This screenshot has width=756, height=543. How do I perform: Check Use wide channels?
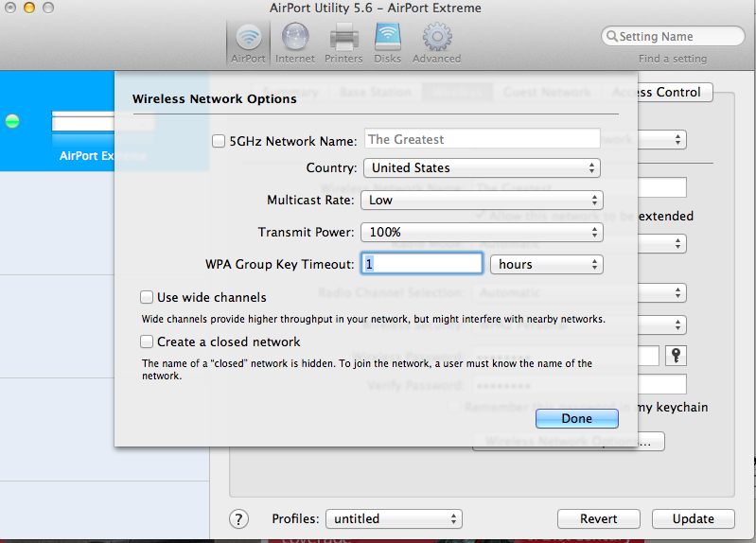point(147,297)
